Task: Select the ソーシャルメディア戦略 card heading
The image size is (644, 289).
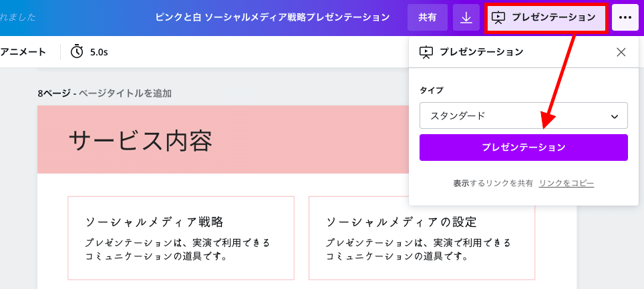Action: click(x=154, y=222)
